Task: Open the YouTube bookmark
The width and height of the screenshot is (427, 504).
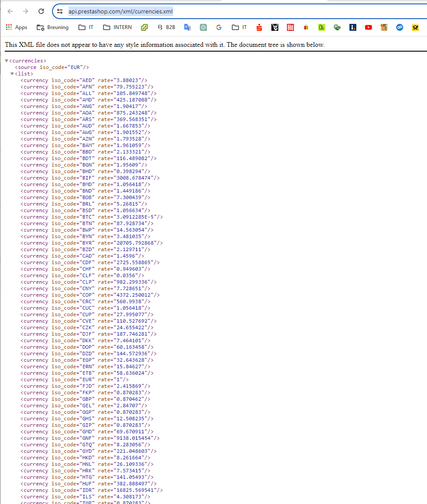Action: [368, 27]
